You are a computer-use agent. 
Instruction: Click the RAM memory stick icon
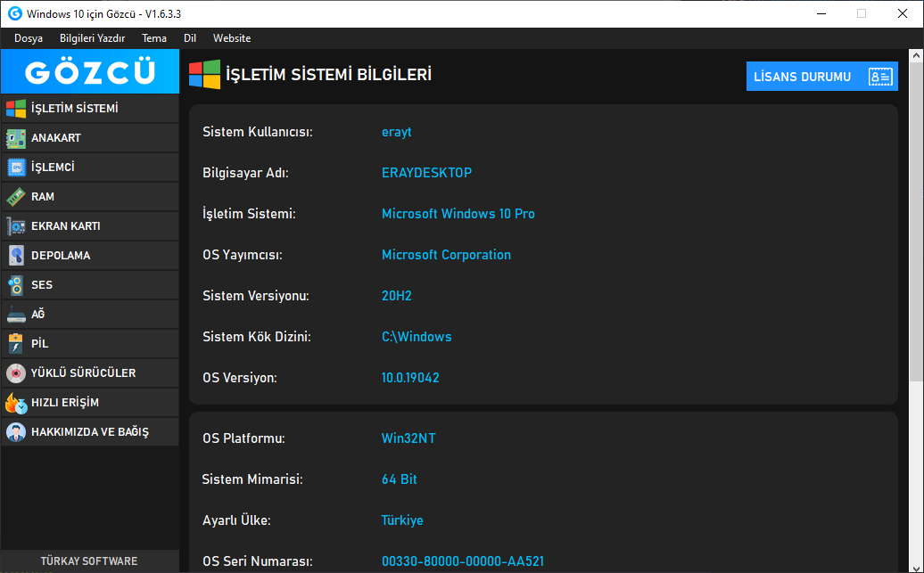pos(16,197)
